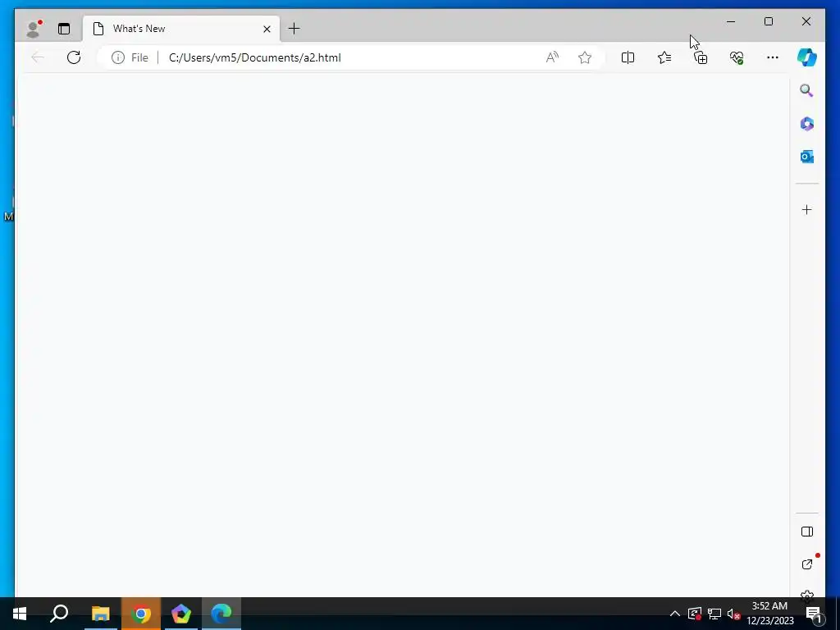Image resolution: width=840 pixels, height=630 pixels.
Task: Open the network tray icon
Action: pos(714,614)
